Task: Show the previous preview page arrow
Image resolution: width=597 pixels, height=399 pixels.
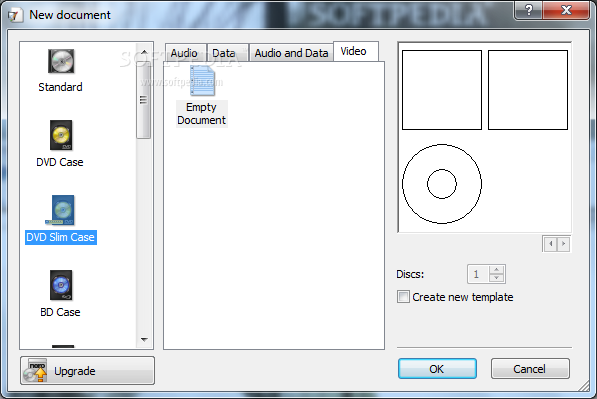Action: click(551, 244)
